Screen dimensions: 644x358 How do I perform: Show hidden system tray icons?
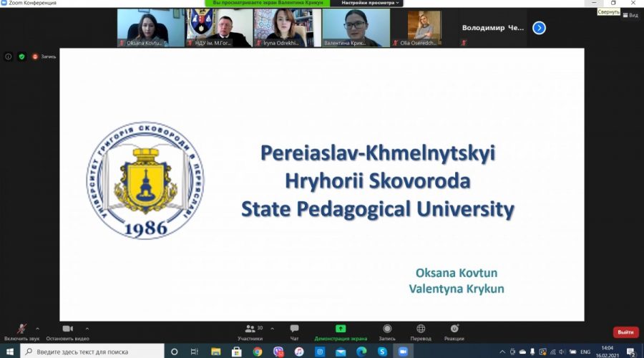click(502, 352)
